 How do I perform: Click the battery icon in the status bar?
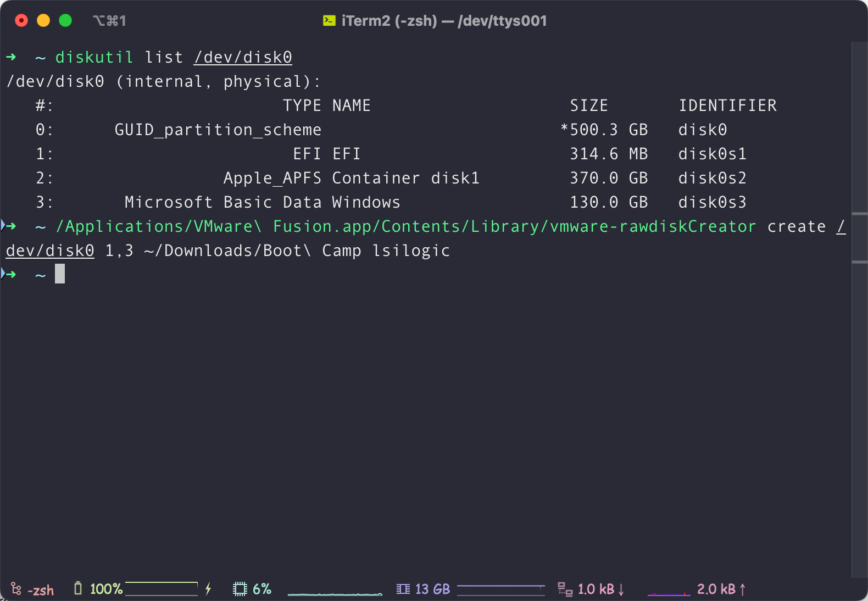coord(78,588)
